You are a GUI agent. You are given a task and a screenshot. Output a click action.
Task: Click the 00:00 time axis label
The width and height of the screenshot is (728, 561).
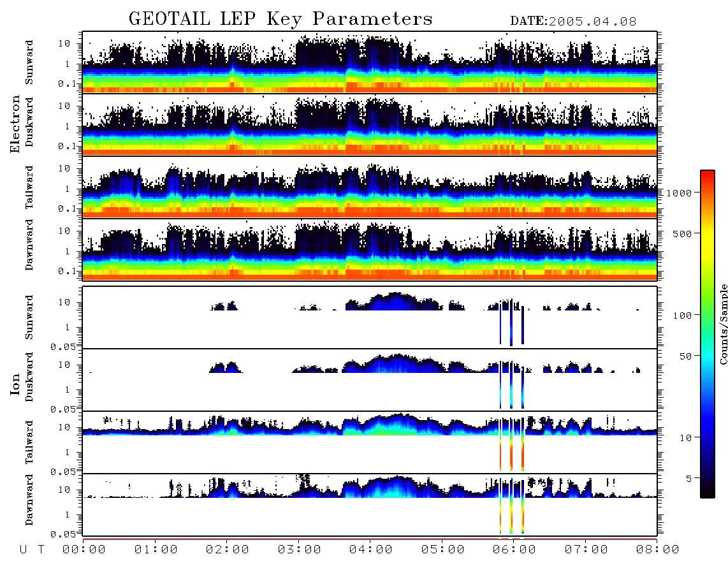(x=84, y=550)
